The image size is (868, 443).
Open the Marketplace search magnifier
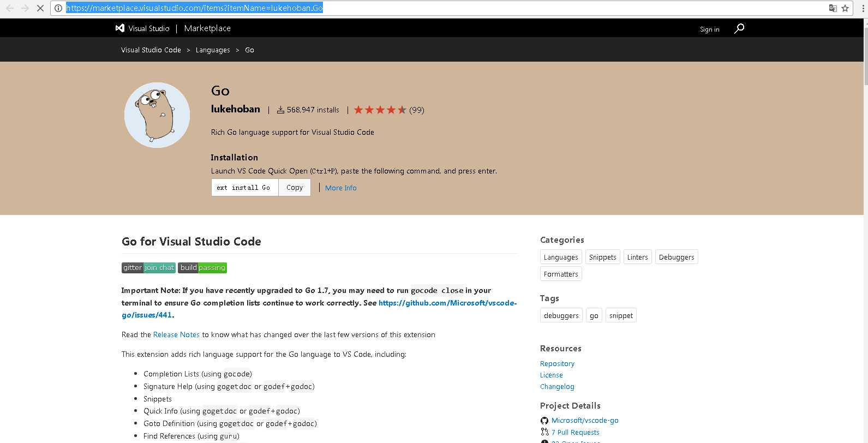tap(739, 28)
